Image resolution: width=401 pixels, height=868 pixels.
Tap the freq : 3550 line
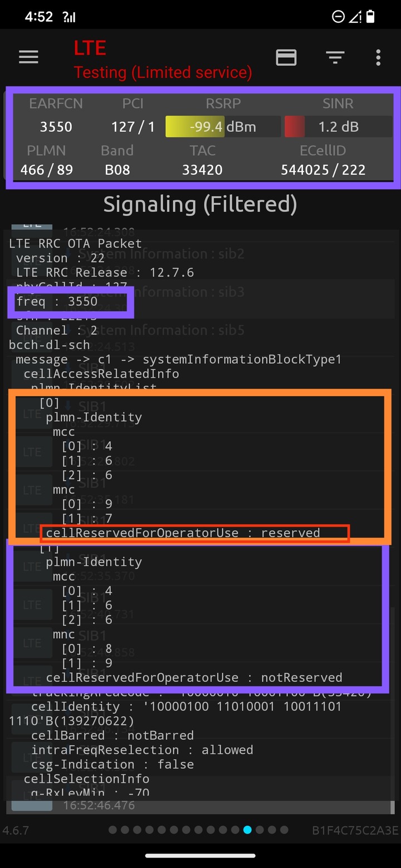pyautogui.click(x=57, y=302)
